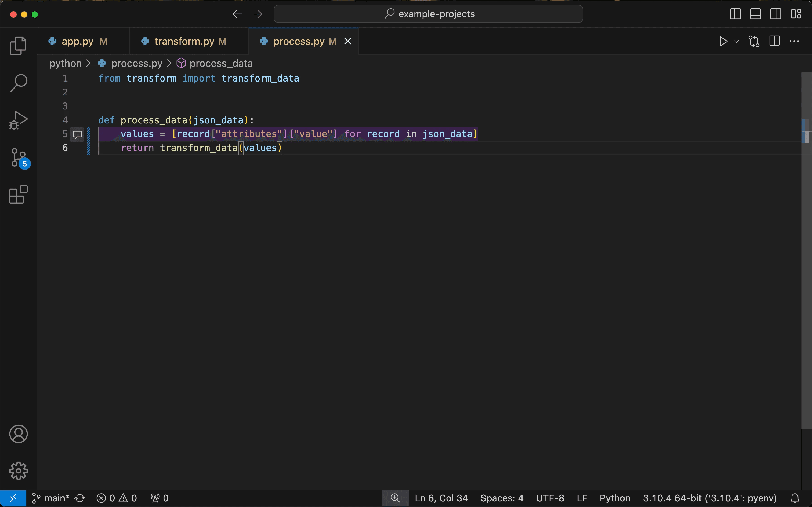Viewport: 812px width, 507px height.
Task: Expand the Run Python File dropdown arrow
Action: pos(736,41)
